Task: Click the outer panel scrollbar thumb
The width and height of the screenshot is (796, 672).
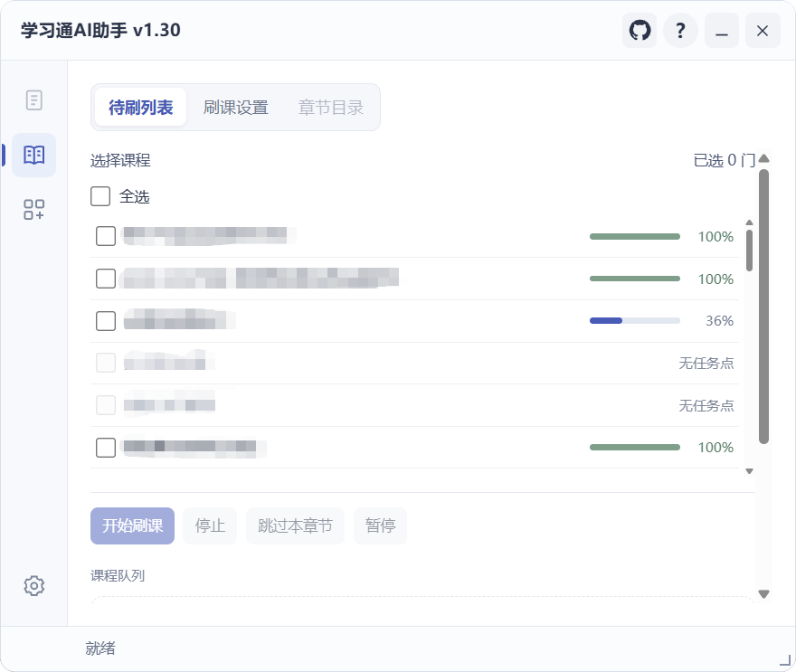Action: click(764, 307)
